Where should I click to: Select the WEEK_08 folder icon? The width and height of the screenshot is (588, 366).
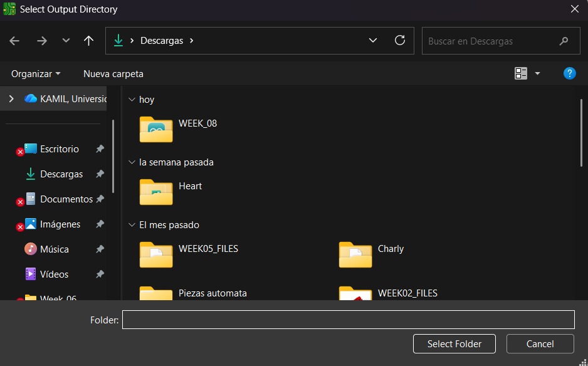click(x=156, y=129)
